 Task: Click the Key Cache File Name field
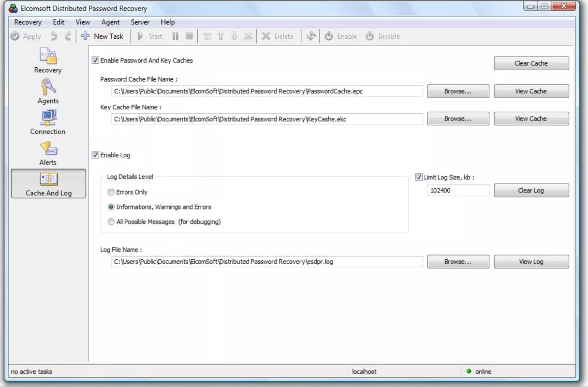pyautogui.click(x=267, y=119)
